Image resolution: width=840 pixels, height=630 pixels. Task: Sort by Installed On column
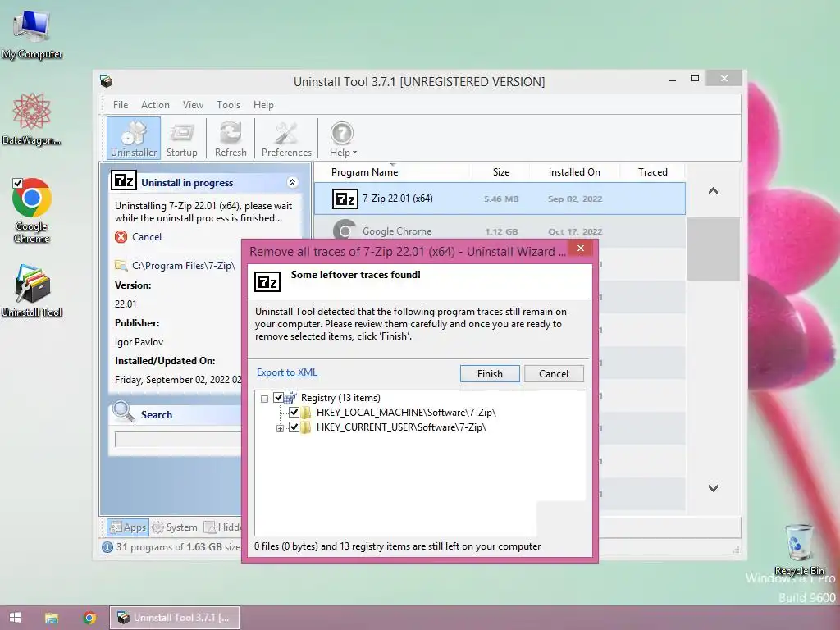tap(574, 172)
